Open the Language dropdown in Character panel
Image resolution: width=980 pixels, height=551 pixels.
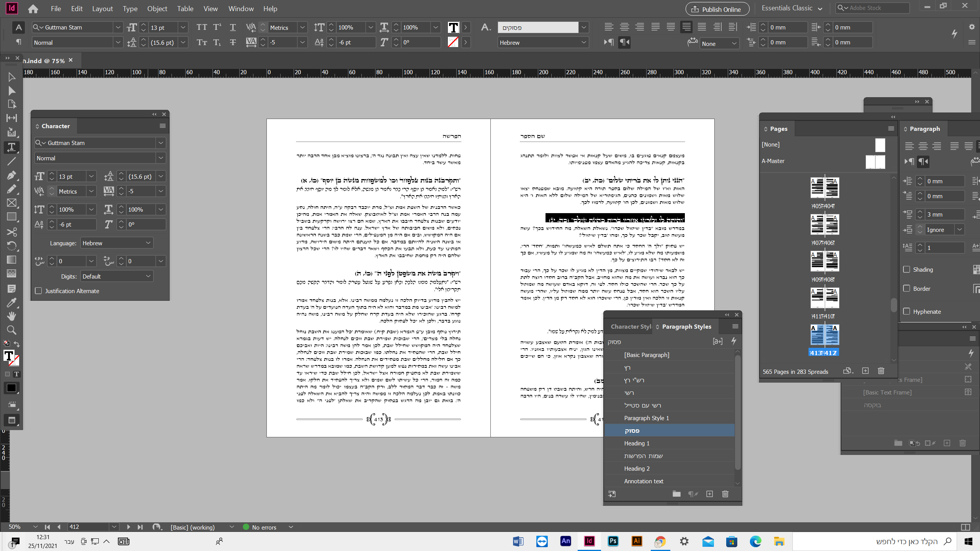click(x=116, y=243)
